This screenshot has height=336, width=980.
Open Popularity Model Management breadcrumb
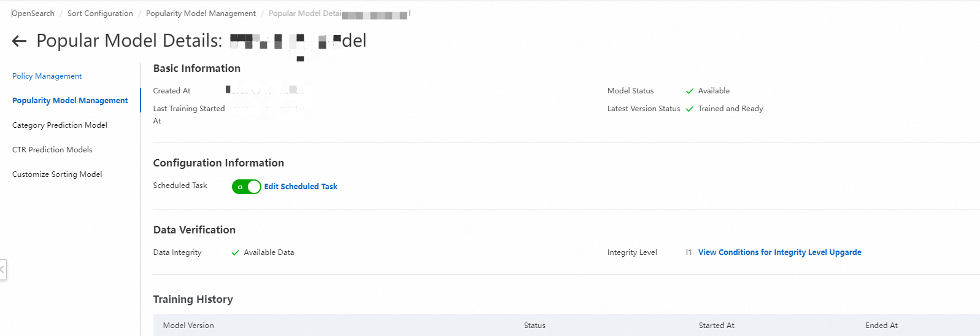[x=201, y=14]
